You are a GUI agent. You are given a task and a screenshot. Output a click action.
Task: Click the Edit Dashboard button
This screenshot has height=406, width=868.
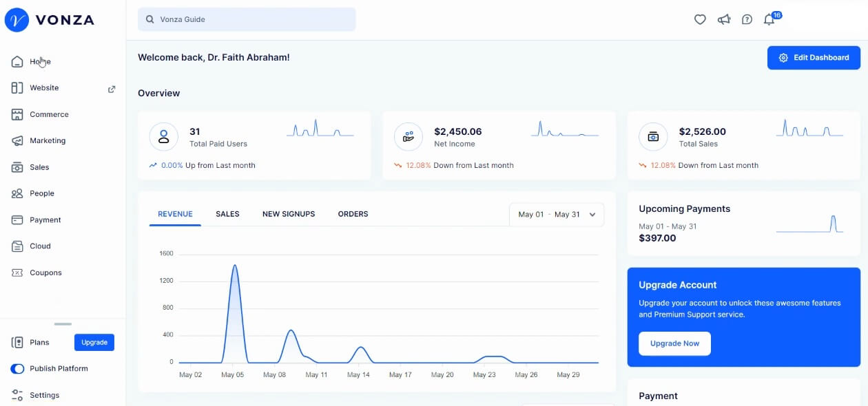pyautogui.click(x=814, y=58)
